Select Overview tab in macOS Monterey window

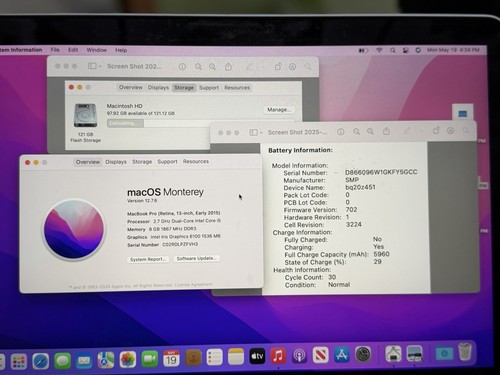(88, 162)
